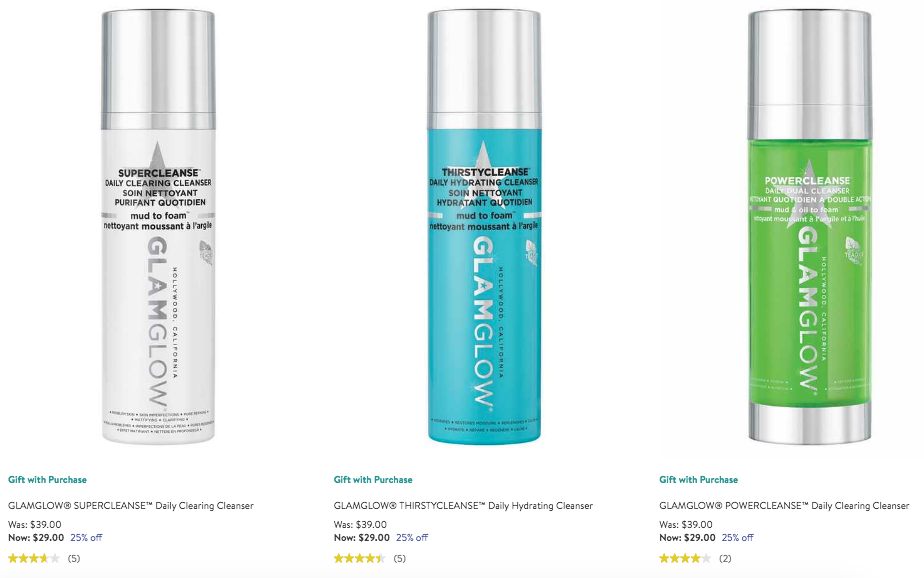Open GLAMGLOW THIRSTYCLEANSE Daily Hydrating Cleanser title
Image resolution: width=924 pixels, height=578 pixels.
tap(463, 506)
